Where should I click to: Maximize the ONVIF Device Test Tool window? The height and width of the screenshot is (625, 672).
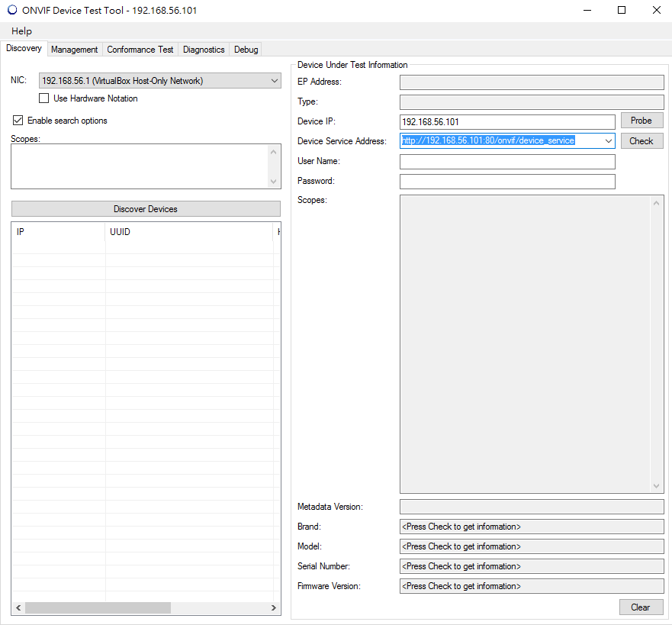click(622, 10)
